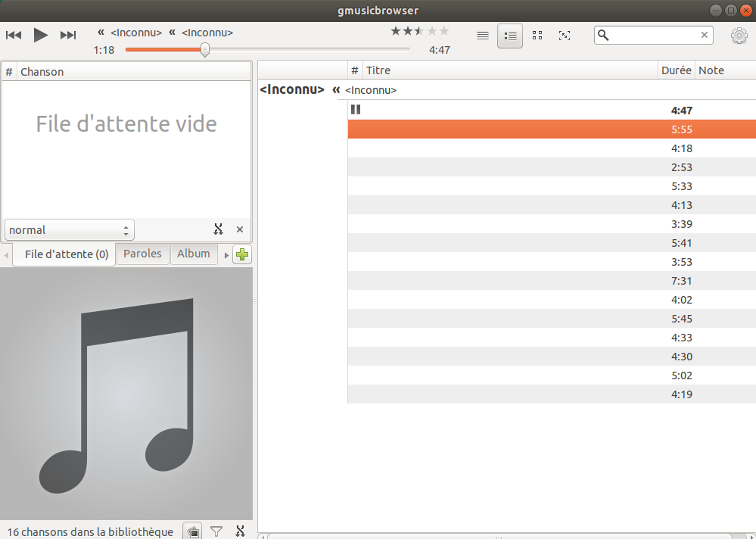The width and height of the screenshot is (756, 539).
Task: Sort by Note column header
Action: coord(725,70)
